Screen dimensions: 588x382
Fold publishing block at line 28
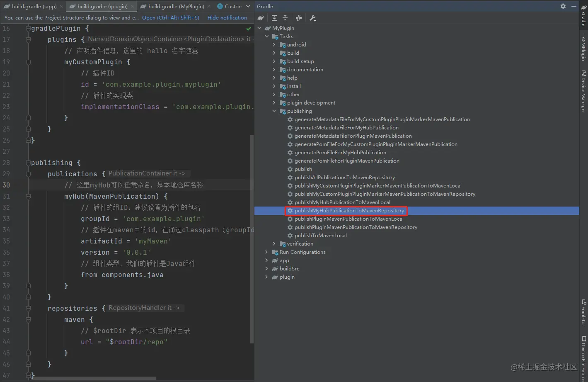(28, 163)
